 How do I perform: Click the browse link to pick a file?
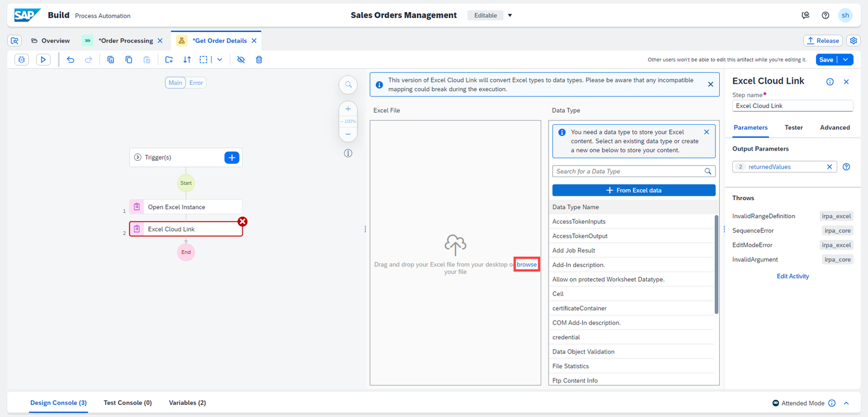click(x=527, y=265)
